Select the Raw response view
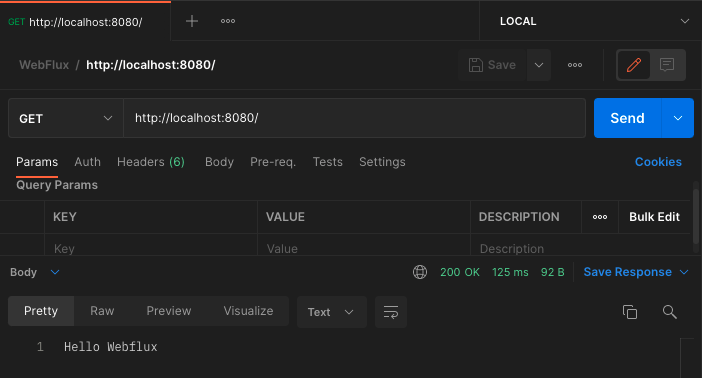This screenshot has width=702, height=378. pyautogui.click(x=102, y=311)
